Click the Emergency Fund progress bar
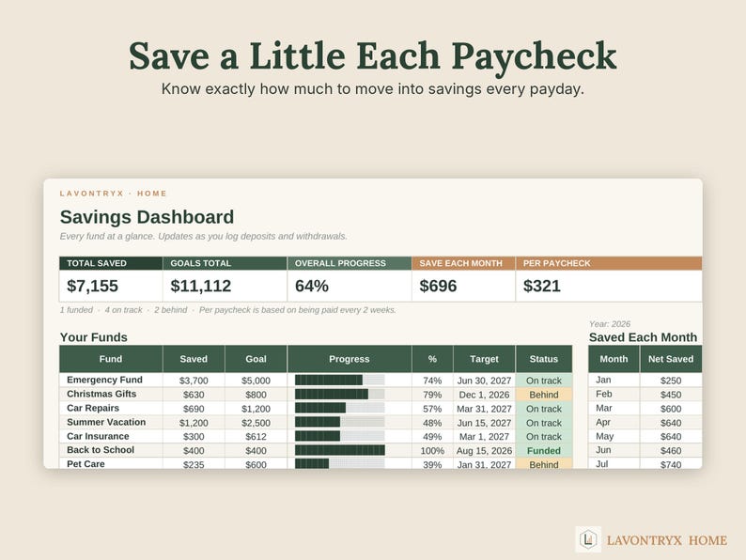This screenshot has height=560, width=746. pos(340,381)
